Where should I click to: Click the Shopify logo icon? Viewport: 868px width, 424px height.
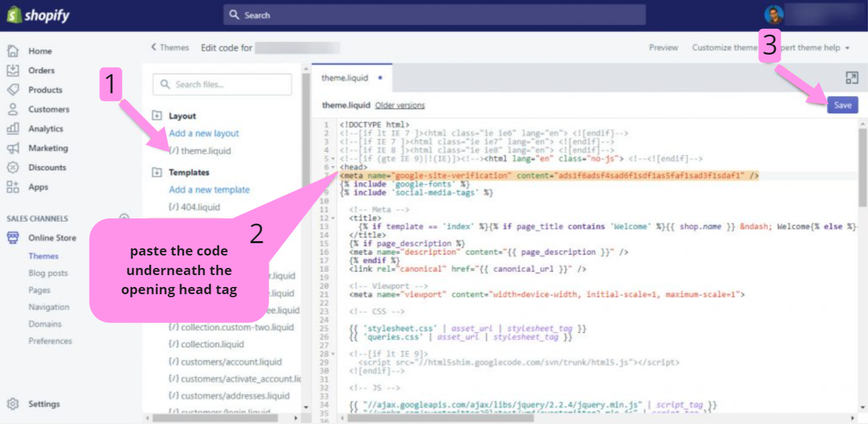tap(14, 15)
